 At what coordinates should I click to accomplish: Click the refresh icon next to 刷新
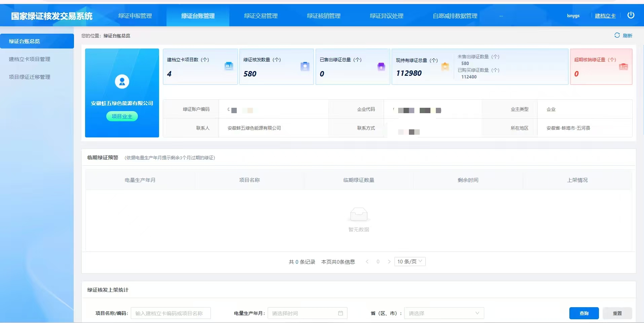[x=617, y=35]
